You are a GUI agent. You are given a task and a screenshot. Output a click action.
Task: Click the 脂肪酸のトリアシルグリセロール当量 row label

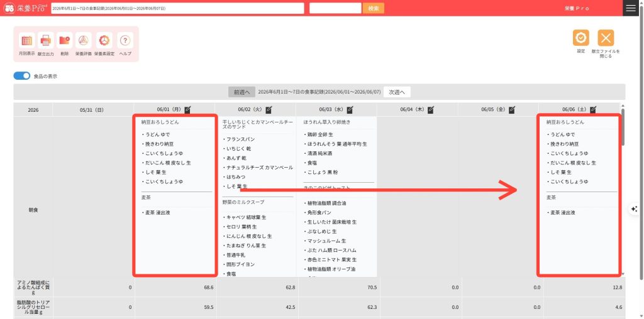[33, 307]
